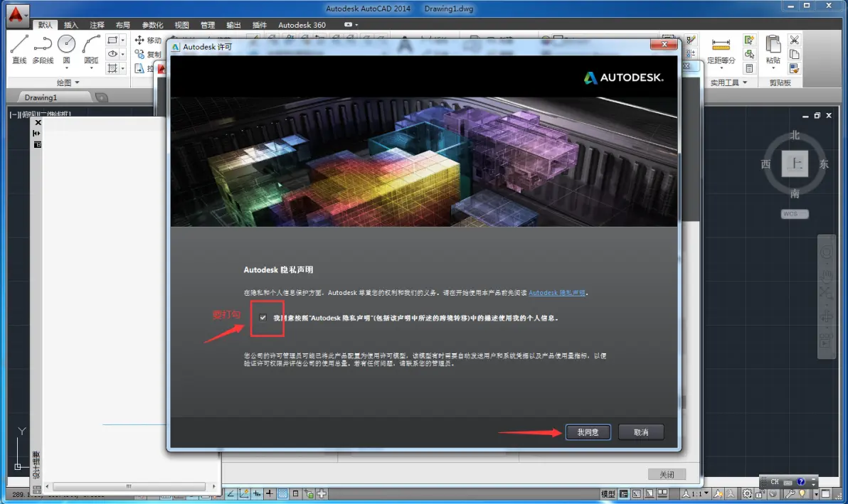The image size is (848, 504).
Task: Switch to the 注释 ribbon tab
Action: (97, 25)
